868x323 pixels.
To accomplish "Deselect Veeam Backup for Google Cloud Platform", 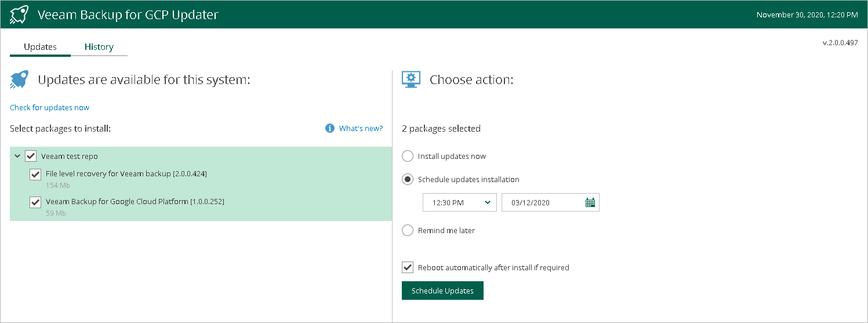I will tap(35, 202).
